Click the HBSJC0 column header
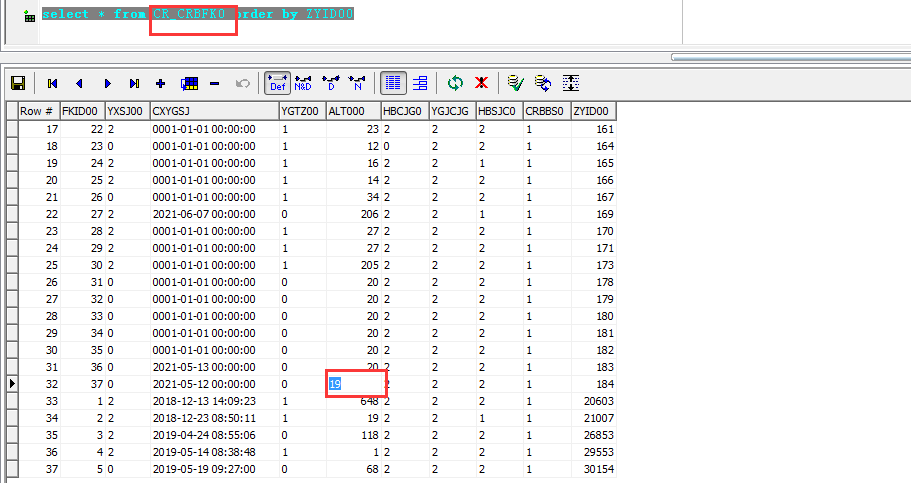This screenshot has height=483, width=911. [x=499, y=111]
